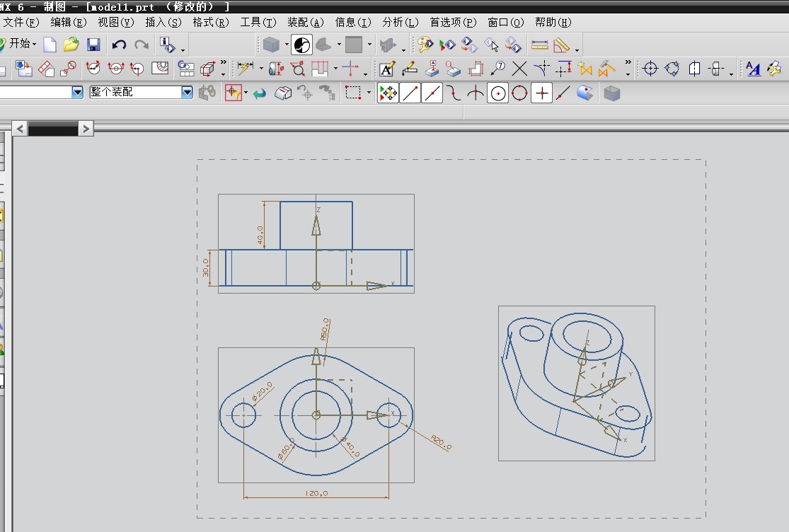Select the X intersection symbol icon
This screenshot has height=532, width=789.
(x=519, y=69)
